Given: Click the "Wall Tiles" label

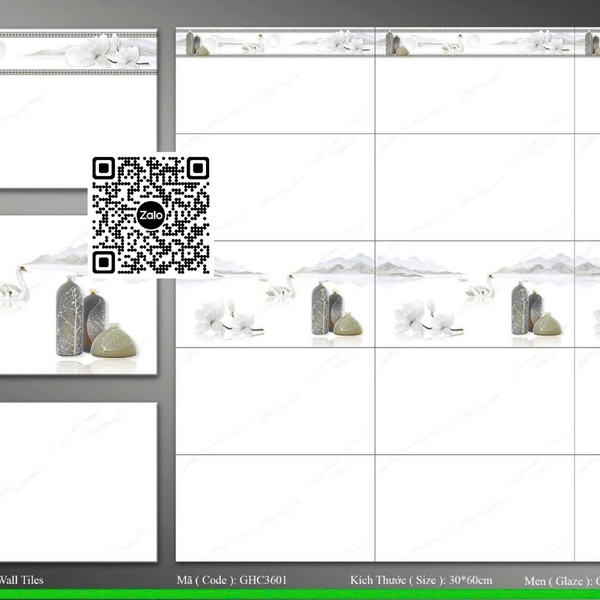Looking at the screenshot, I should pyautogui.click(x=22, y=580).
